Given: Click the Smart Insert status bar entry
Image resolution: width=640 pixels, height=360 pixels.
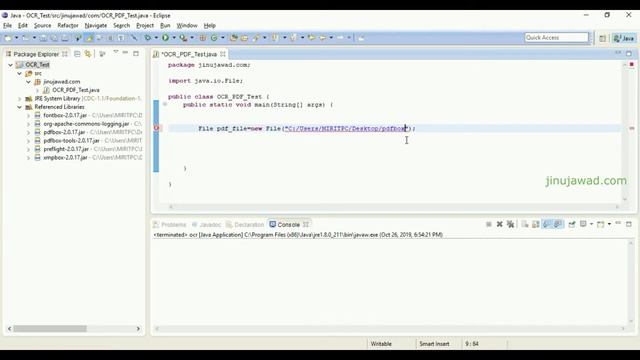Looking at the screenshot, I should point(434,344).
